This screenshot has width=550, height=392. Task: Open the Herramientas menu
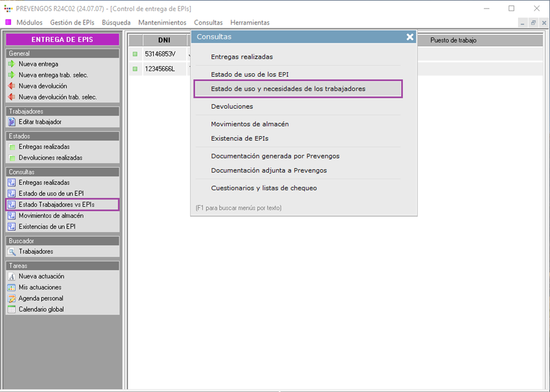[250, 23]
